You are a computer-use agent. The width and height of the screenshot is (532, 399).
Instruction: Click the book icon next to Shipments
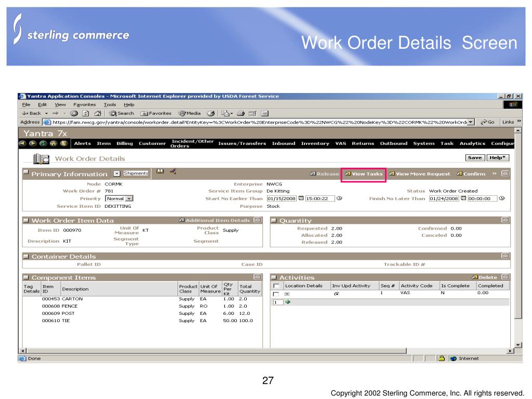pos(160,171)
